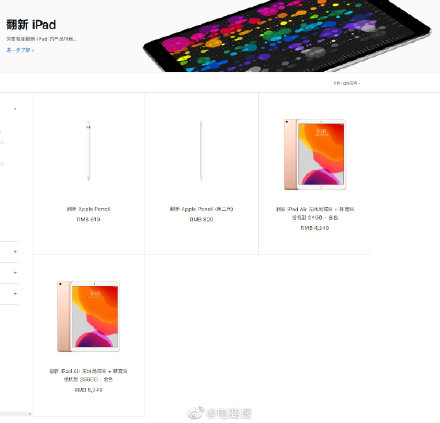Open the gold iPad Air 64GB image
The width and height of the screenshot is (440, 423).
[315, 154]
